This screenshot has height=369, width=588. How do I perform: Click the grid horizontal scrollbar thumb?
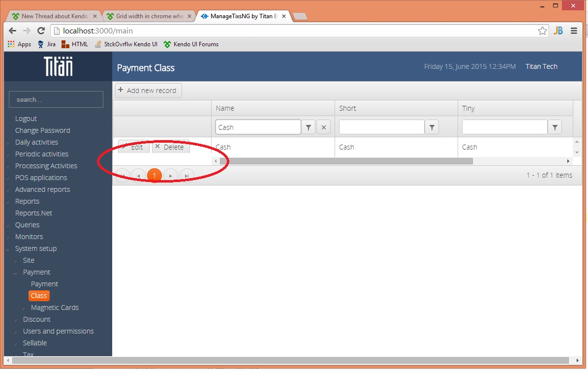(x=346, y=161)
